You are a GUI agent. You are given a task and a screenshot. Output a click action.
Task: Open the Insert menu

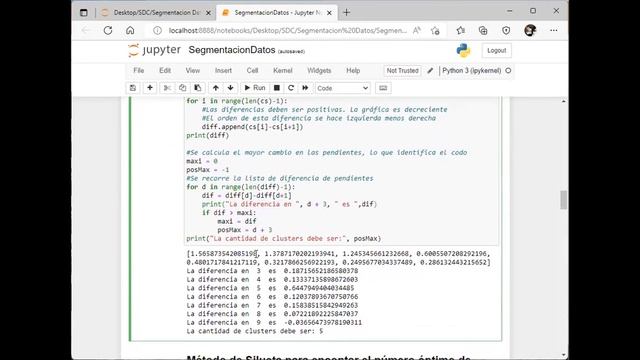(223, 71)
